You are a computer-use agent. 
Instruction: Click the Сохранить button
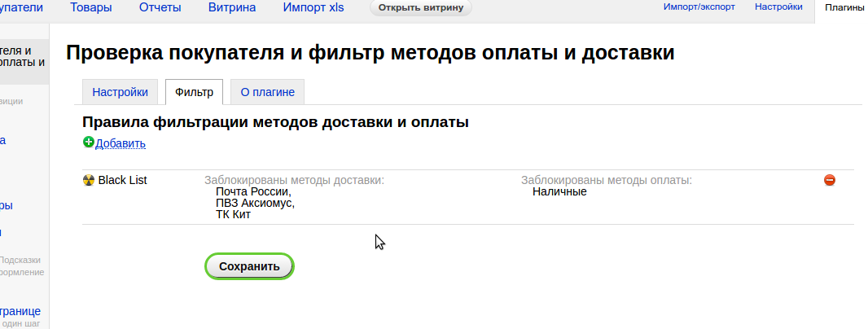click(x=249, y=266)
